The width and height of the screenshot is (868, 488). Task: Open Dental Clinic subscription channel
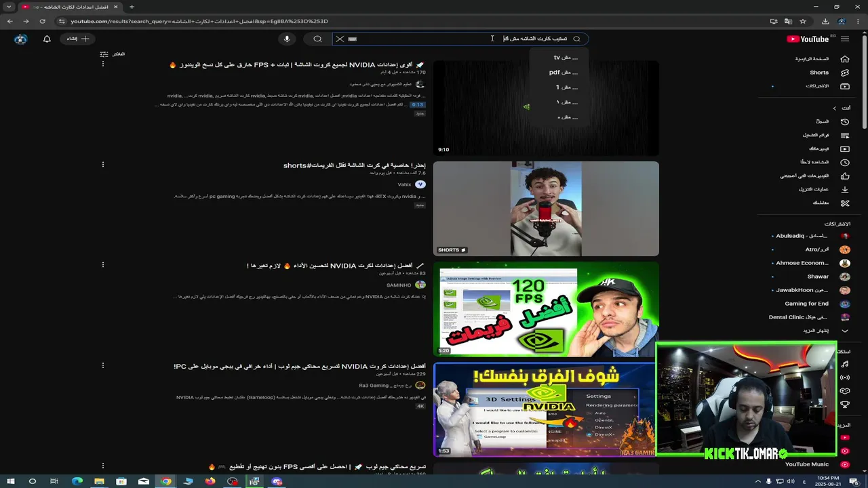pyautogui.click(x=812, y=317)
